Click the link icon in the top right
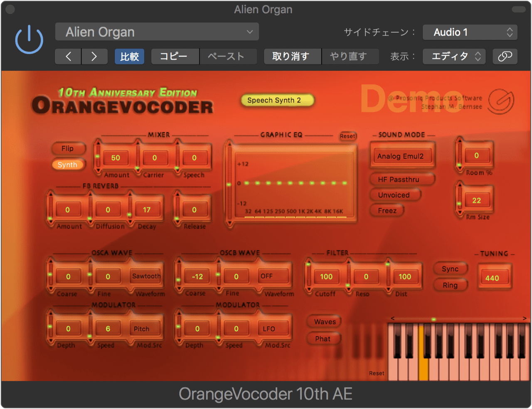Image resolution: width=532 pixels, height=409 pixels. click(505, 57)
